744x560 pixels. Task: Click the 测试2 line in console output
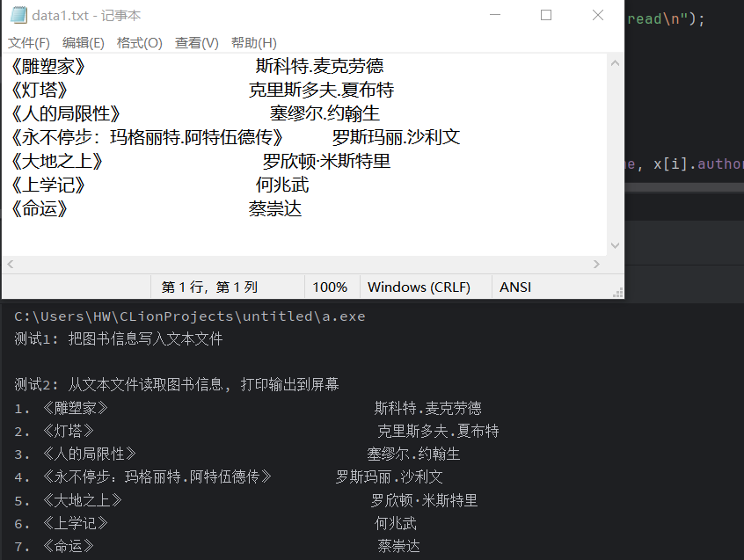(177, 384)
